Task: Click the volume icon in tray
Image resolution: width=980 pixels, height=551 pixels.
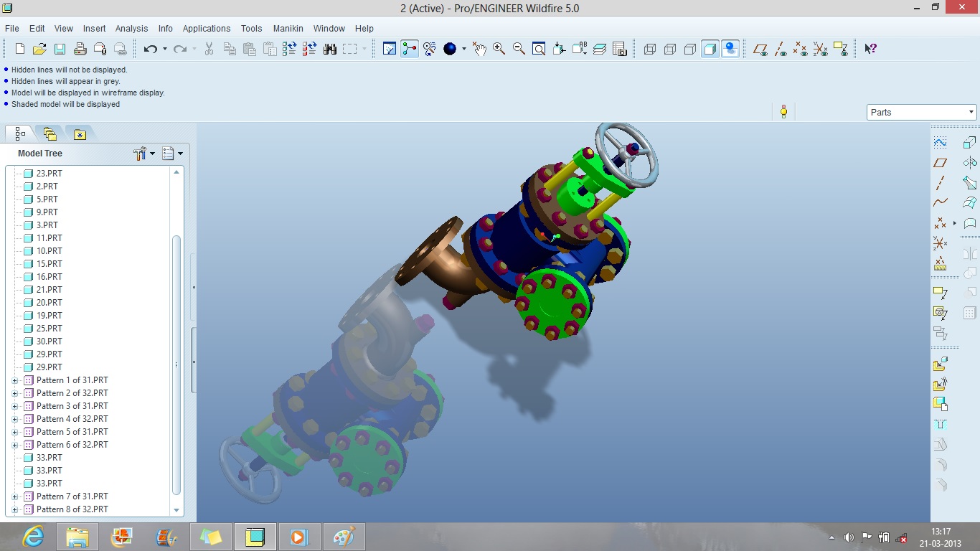Action: coord(849,537)
